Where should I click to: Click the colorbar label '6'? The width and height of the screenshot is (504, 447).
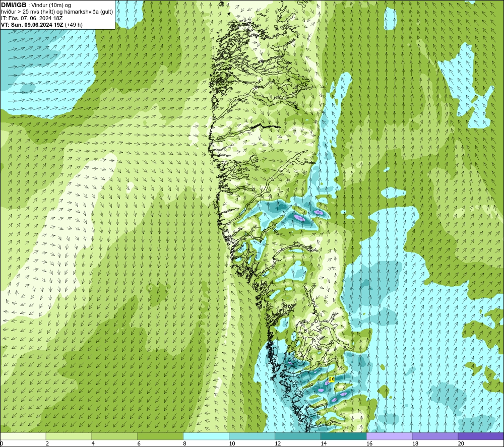pos(139,444)
